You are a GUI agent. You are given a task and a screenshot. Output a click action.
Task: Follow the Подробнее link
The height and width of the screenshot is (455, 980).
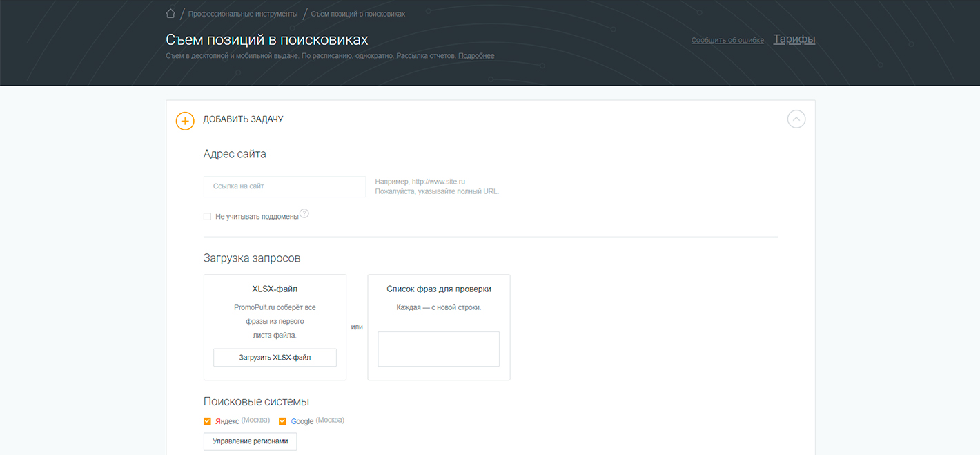pyautogui.click(x=476, y=56)
